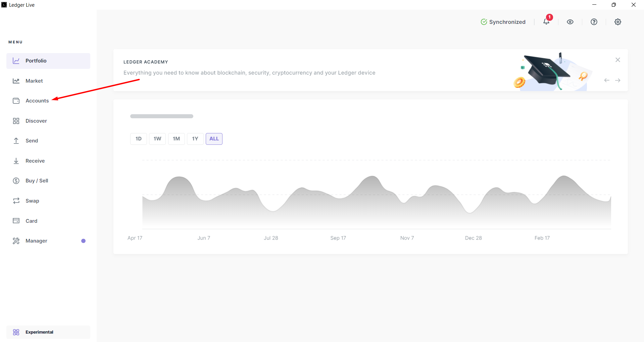The image size is (644, 342).
Task: Click the Ledger Live app icon in title bar
Action: [x=4, y=5]
